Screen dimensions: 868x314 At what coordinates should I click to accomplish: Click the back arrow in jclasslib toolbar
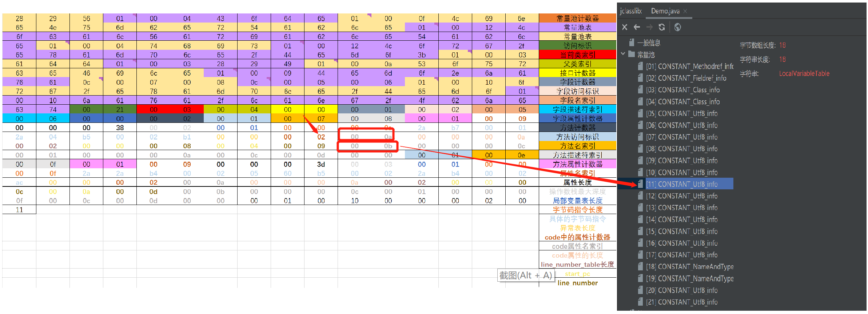[x=637, y=27]
